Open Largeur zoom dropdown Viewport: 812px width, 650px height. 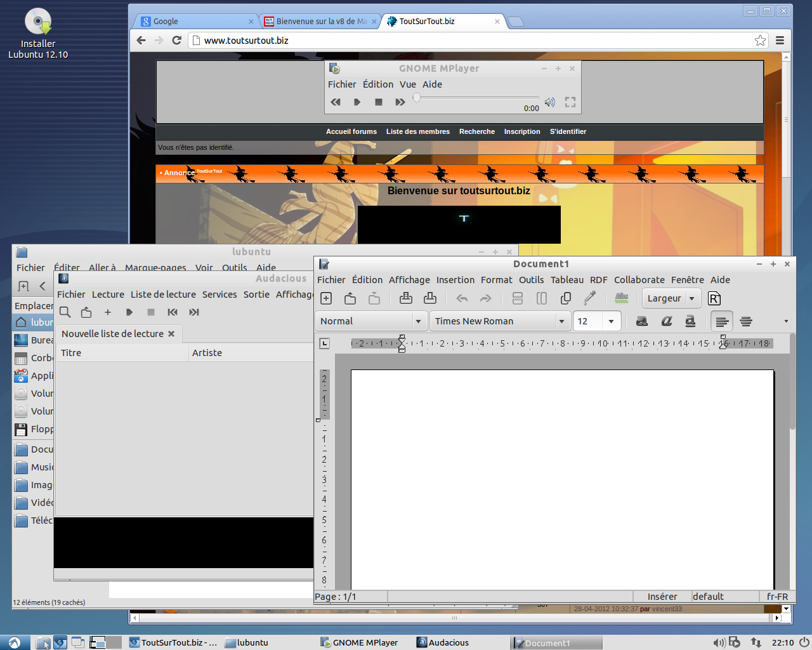tap(671, 298)
